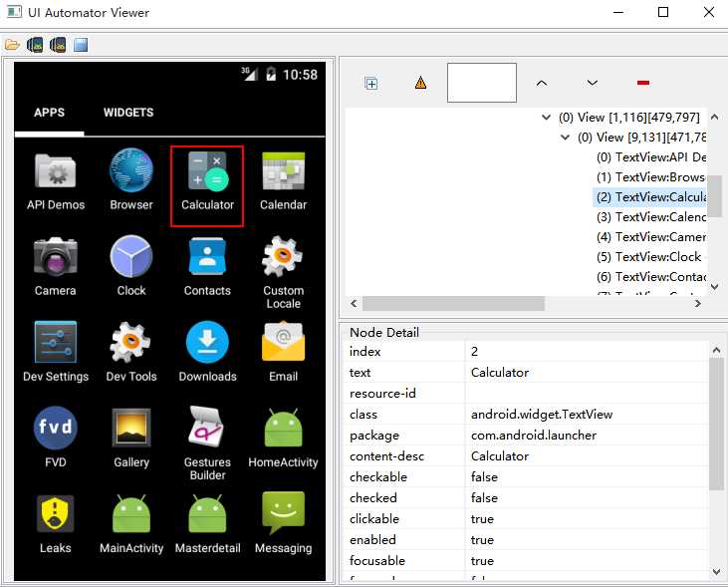
Task: Select the (6) TextView:Contacts tree row
Action: coord(651,277)
